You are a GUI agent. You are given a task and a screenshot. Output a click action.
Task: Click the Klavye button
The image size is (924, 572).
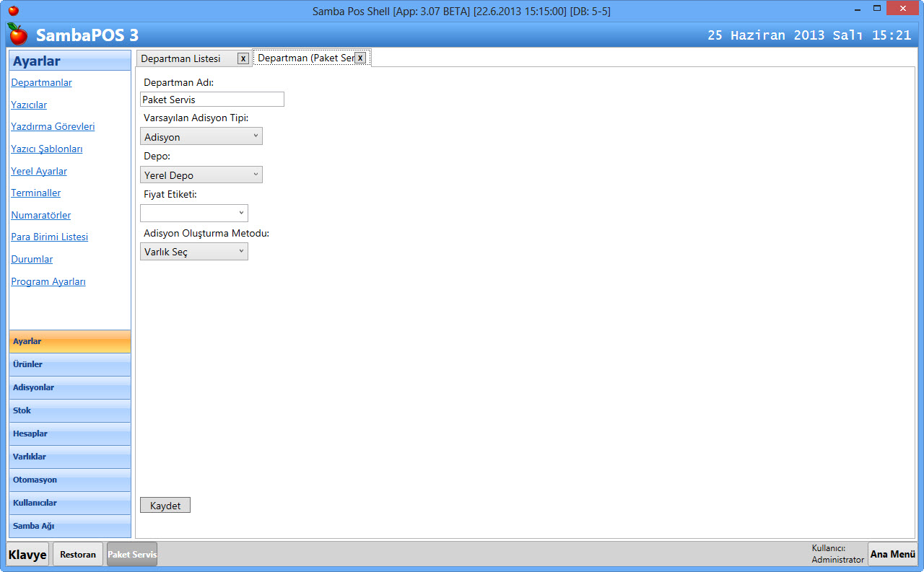[x=28, y=554]
